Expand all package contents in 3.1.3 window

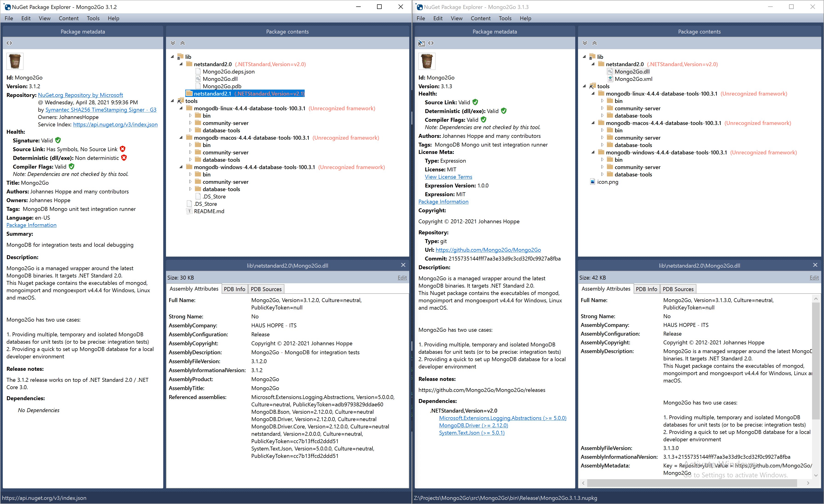[x=585, y=43]
